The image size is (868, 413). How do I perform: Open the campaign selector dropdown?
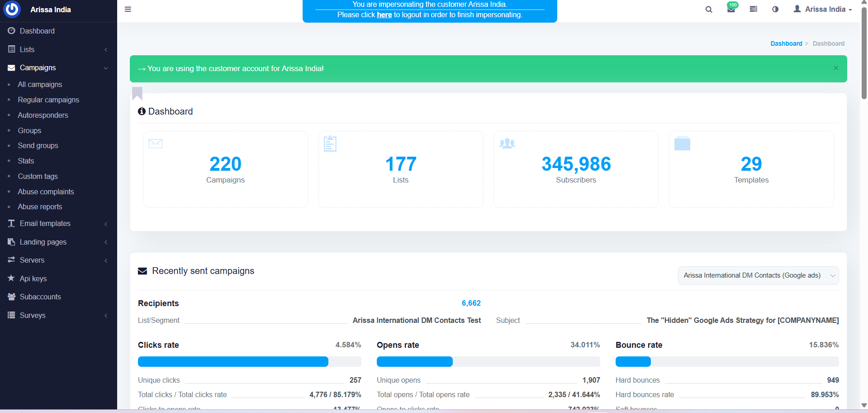click(758, 275)
